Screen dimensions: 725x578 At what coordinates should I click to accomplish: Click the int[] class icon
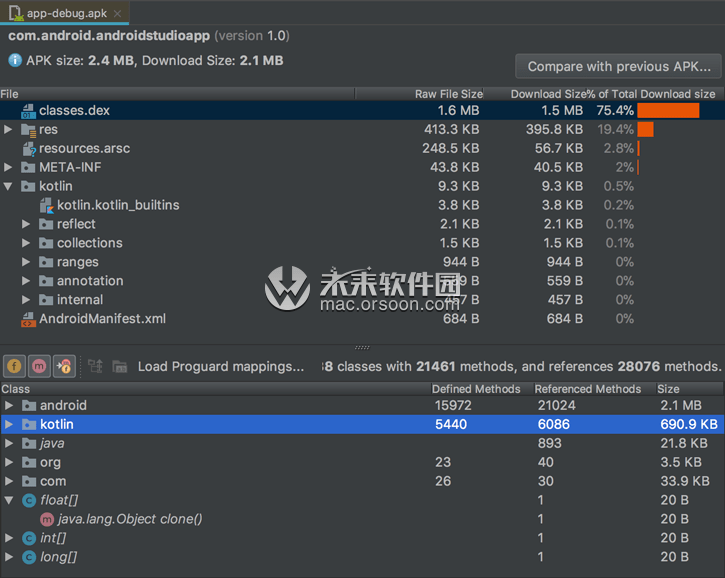pos(29,538)
